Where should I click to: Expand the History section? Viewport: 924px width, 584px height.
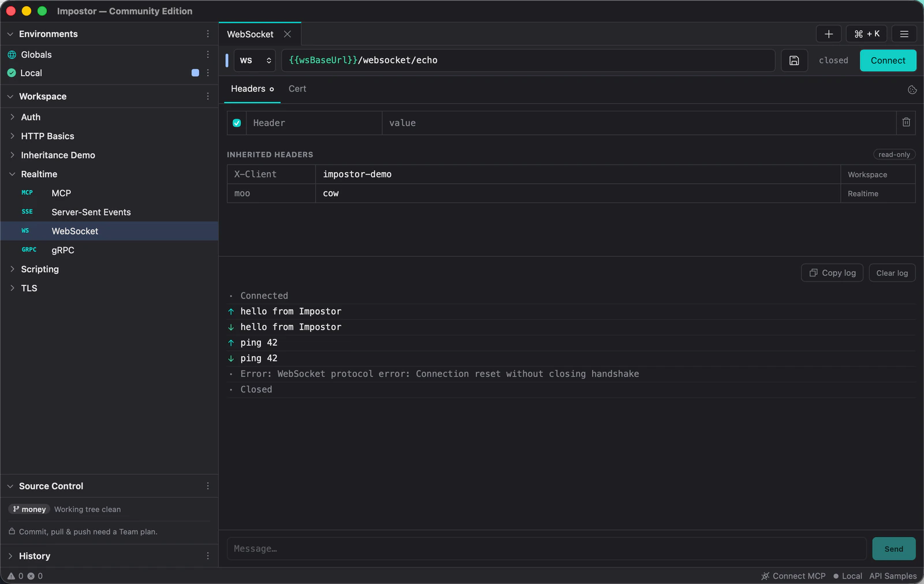10,556
